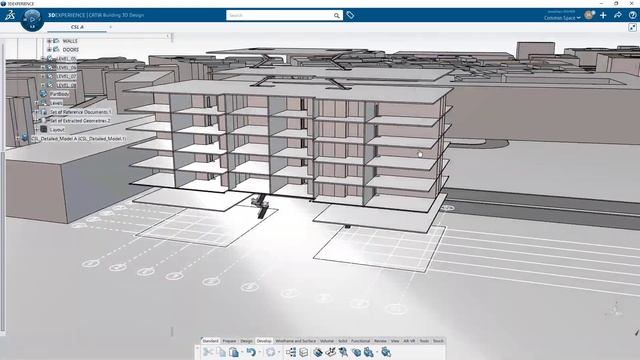Open the 3DS compass logo menu

[x=10, y=16]
